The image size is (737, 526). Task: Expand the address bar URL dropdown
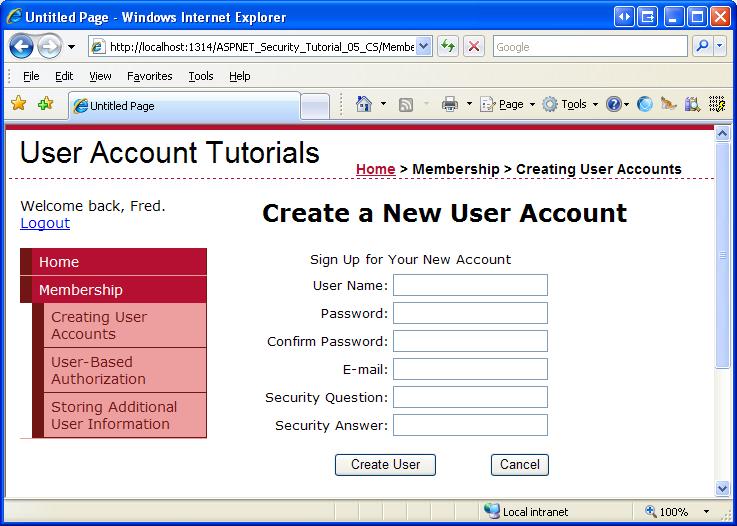(423, 47)
